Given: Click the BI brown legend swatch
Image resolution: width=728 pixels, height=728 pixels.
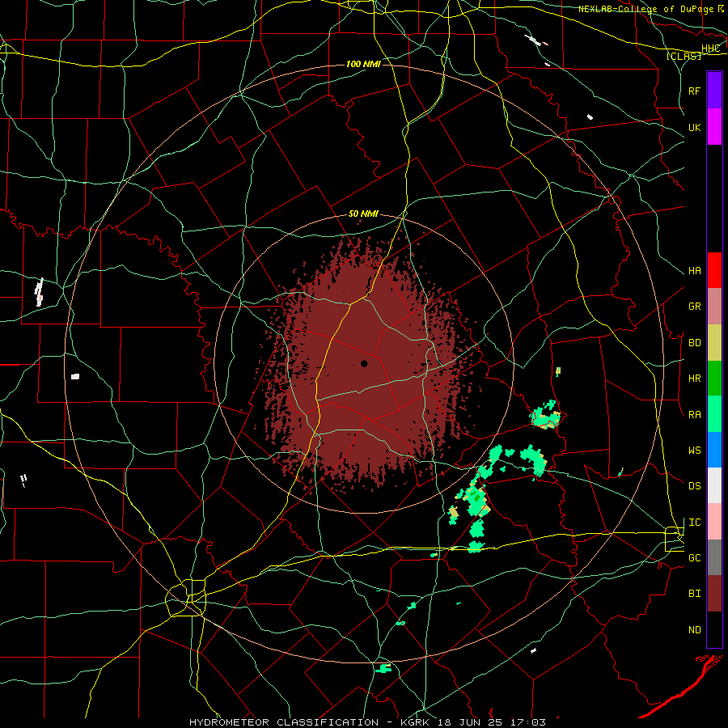Looking at the screenshot, I should (x=714, y=594).
